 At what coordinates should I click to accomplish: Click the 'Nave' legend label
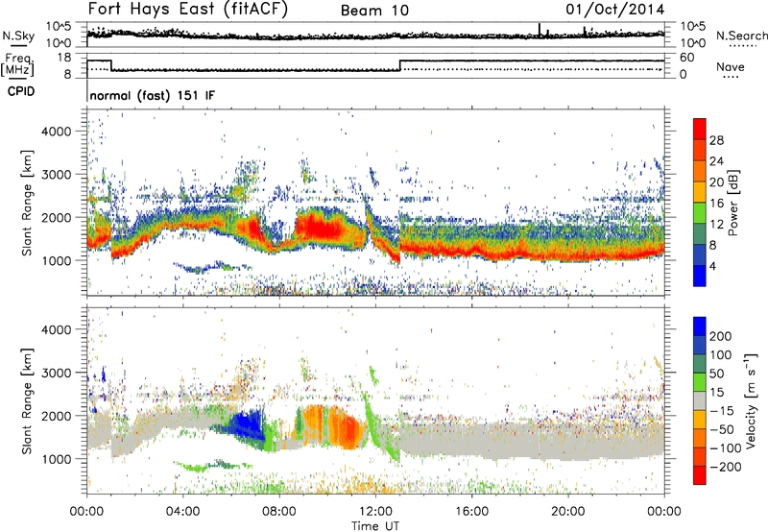(x=730, y=66)
